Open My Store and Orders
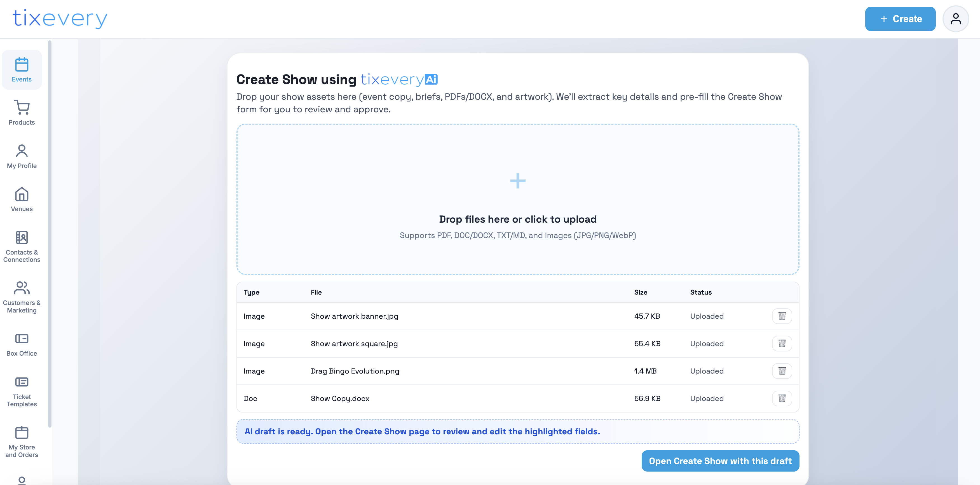Image resolution: width=980 pixels, height=485 pixels. pos(22,442)
